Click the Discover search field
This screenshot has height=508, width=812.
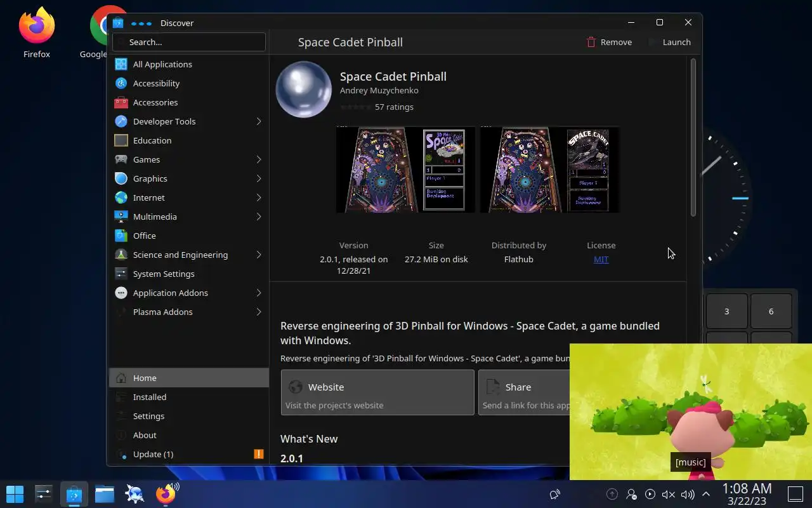(189, 42)
